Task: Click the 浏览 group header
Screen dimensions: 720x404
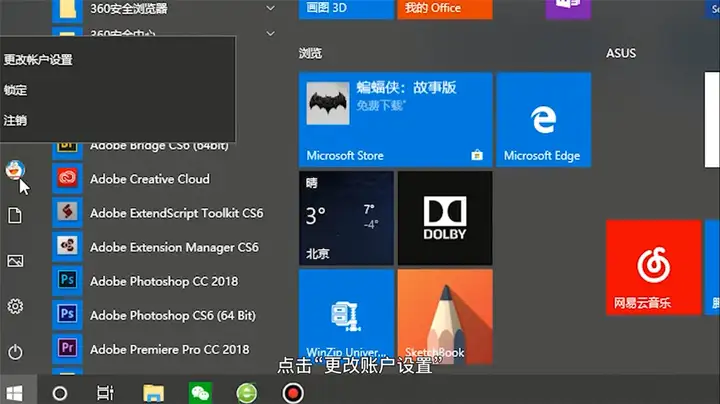Action: pyautogui.click(x=310, y=53)
